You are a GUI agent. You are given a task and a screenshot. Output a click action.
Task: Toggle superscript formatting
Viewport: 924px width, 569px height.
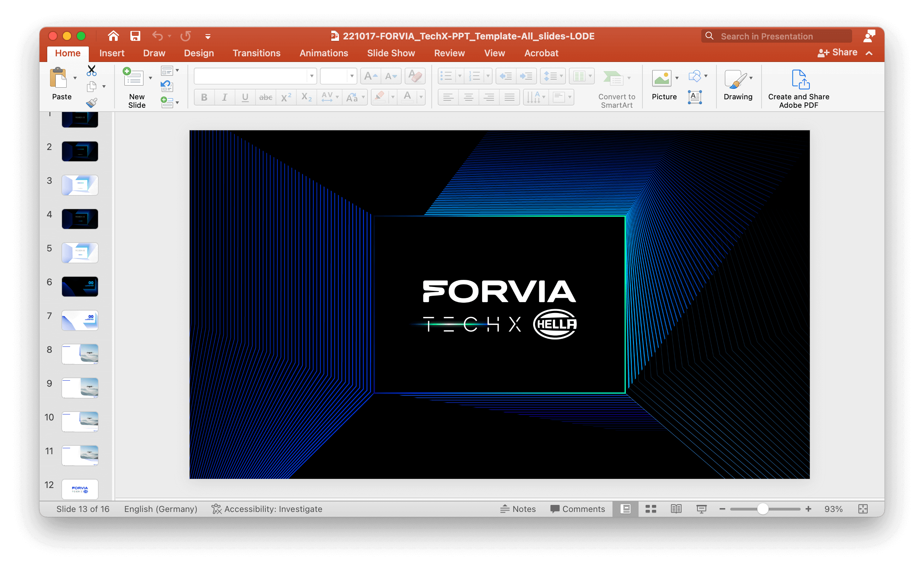pos(286,98)
